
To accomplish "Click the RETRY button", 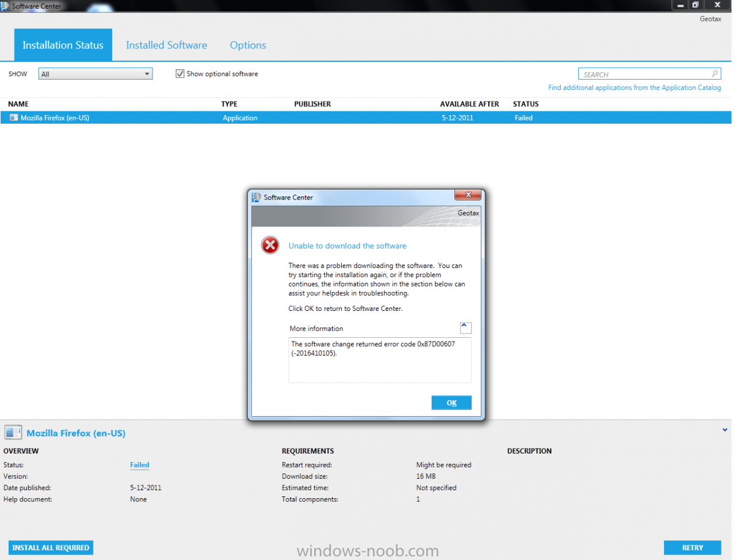I will click(x=693, y=548).
